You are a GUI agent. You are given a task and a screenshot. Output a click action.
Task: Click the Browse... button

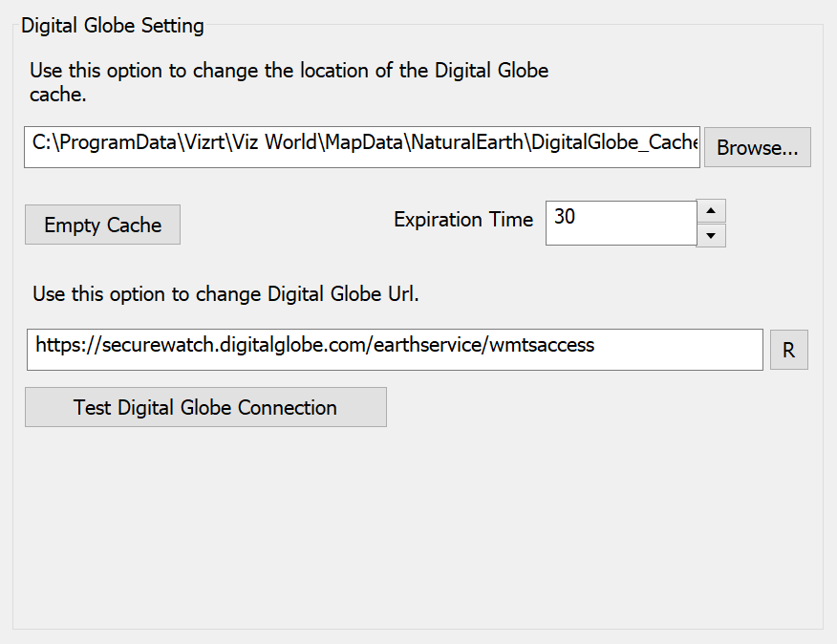[757, 148]
